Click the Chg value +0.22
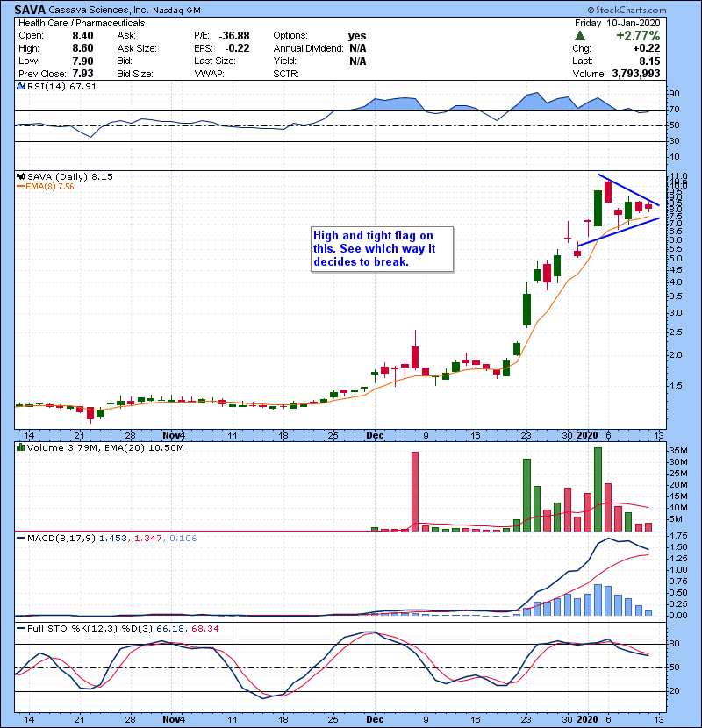Viewport: 702px width, 728px height. (x=646, y=48)
